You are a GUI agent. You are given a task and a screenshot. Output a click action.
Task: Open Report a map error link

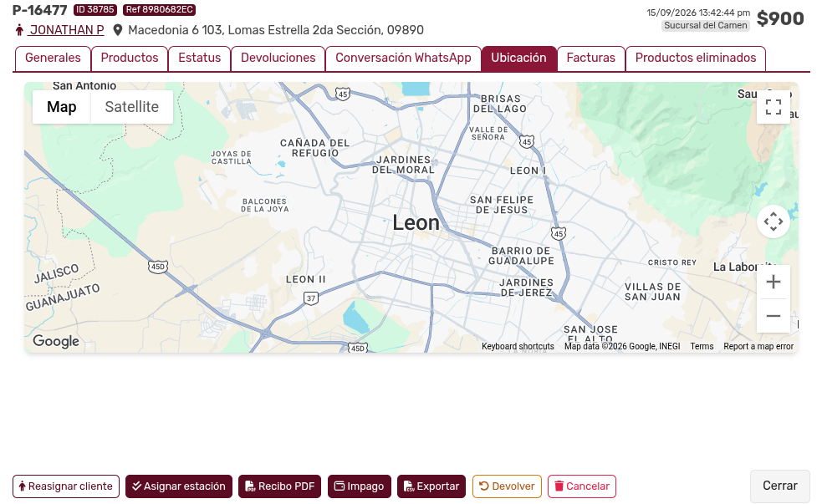click(x=758, y=346)
